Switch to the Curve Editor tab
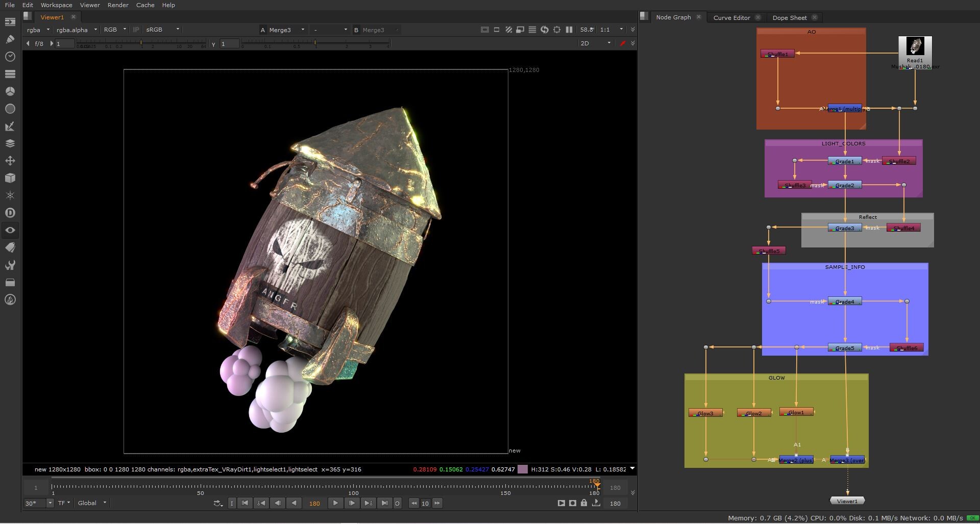Screen dimensions: 980x524 click(x=731, y=17)
